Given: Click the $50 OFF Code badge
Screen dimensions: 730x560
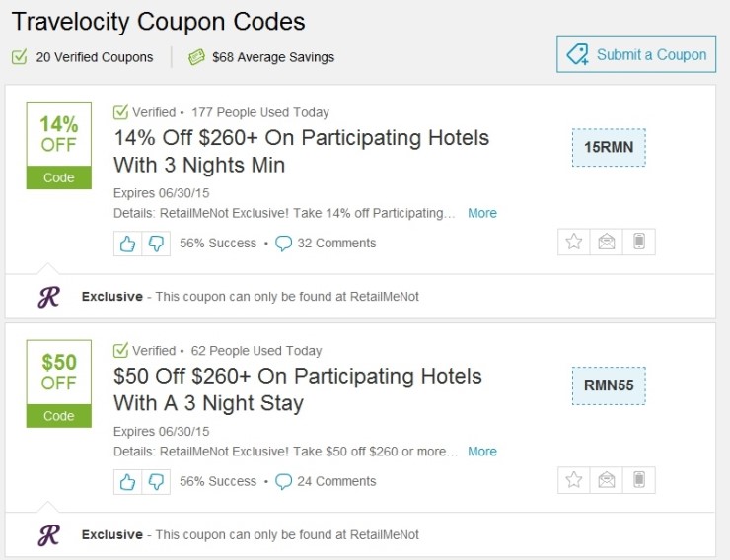Looking at the screenshot, I should (x=58, y=383).
